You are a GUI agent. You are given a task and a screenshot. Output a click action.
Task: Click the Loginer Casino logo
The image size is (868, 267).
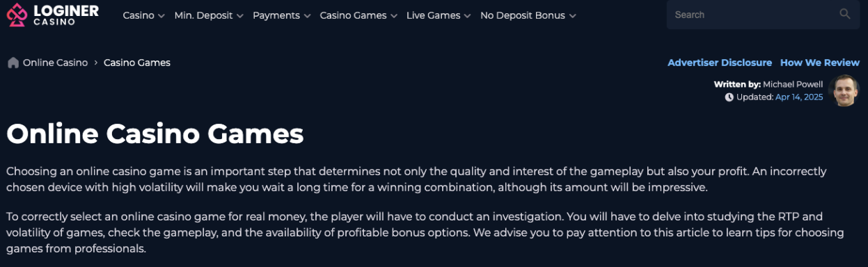pyautogui.click(x=53, y=15)
